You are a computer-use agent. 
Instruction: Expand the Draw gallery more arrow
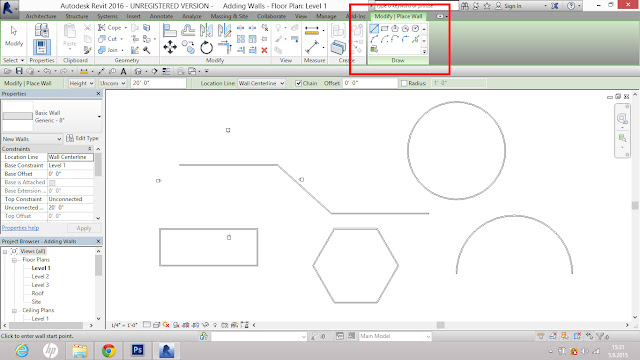tap(424, 51)
